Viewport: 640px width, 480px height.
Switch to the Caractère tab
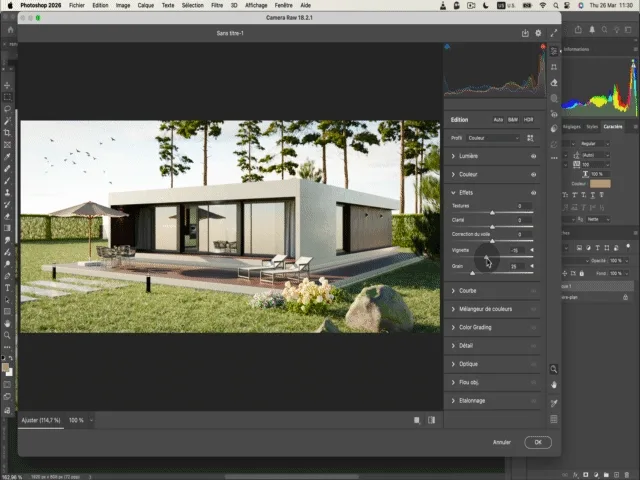click(612, 127)
